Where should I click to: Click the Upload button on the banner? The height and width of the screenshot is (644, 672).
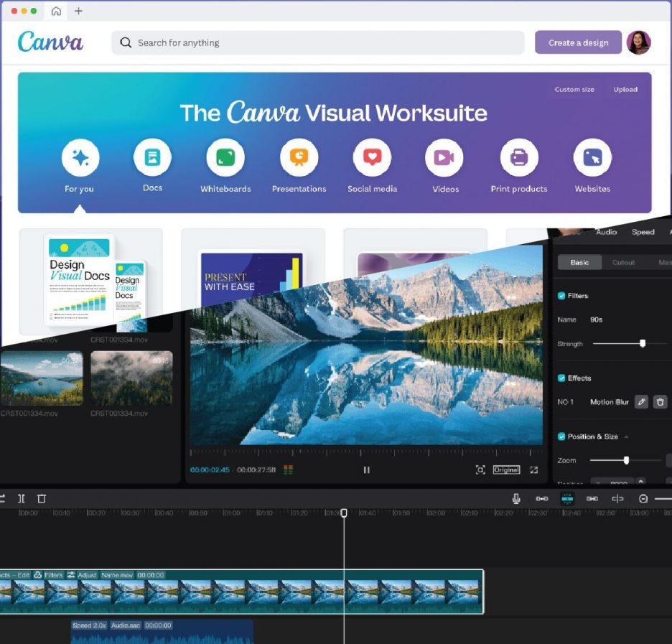(625, 89)
